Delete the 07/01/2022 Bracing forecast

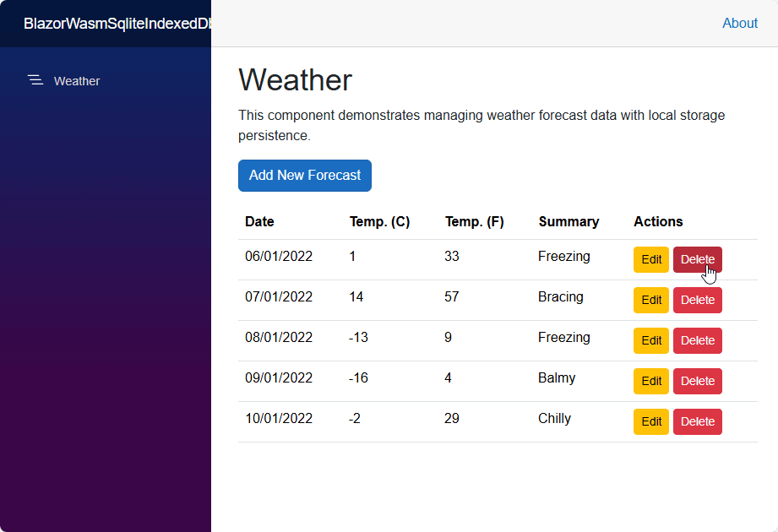(697, 301)
